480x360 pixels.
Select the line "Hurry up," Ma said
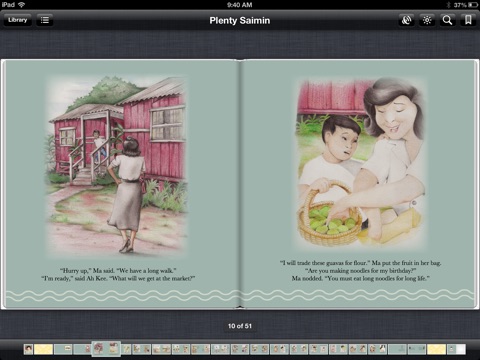[118, 270]
